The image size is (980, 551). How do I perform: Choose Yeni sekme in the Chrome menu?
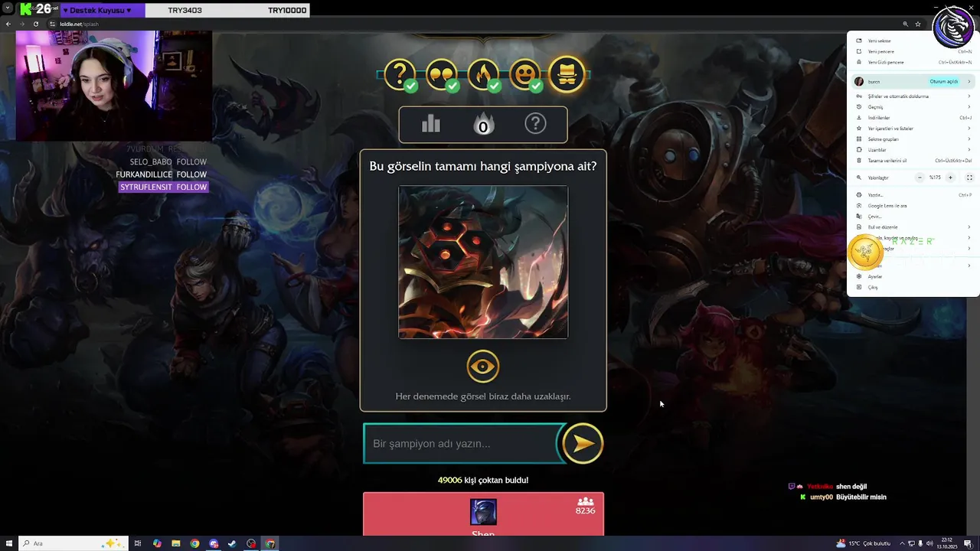pyautogui.click(x=913, y=41)
